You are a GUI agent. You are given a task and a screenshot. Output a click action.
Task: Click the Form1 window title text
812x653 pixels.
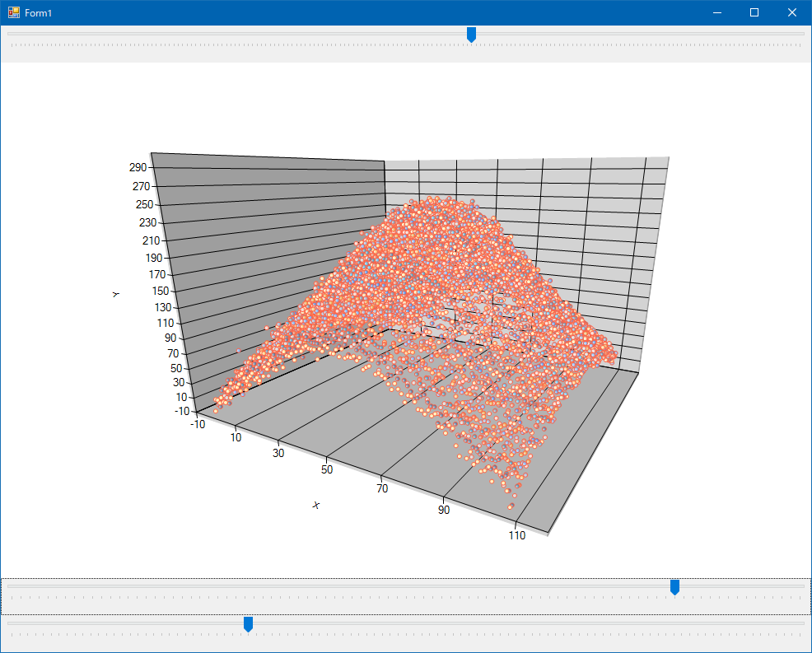tap(39, 13)
